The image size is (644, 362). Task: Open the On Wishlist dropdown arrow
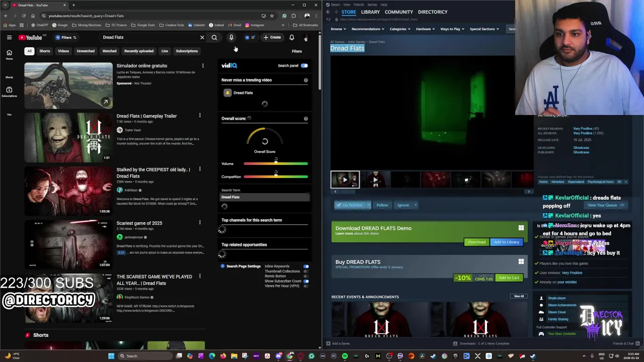[368, 205]
